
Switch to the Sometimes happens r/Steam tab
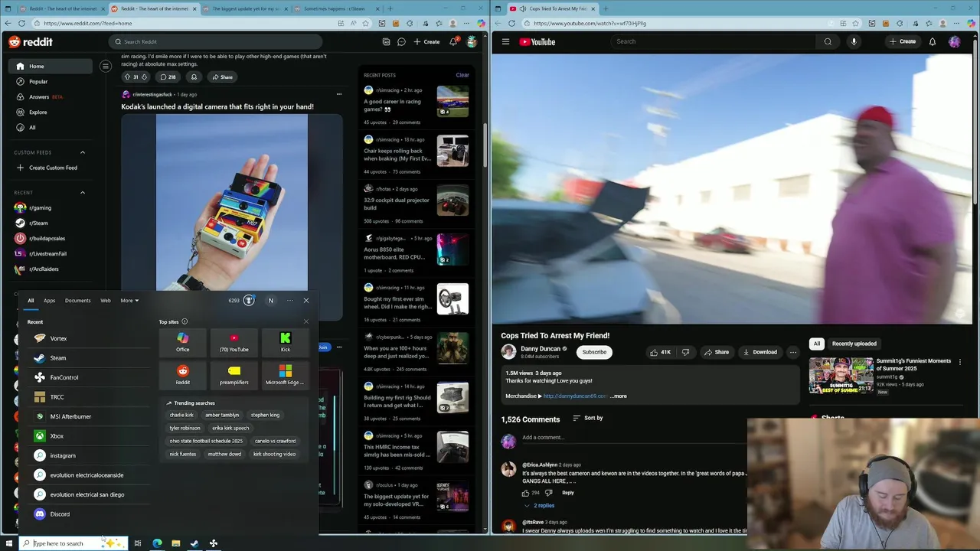(334, 8)
